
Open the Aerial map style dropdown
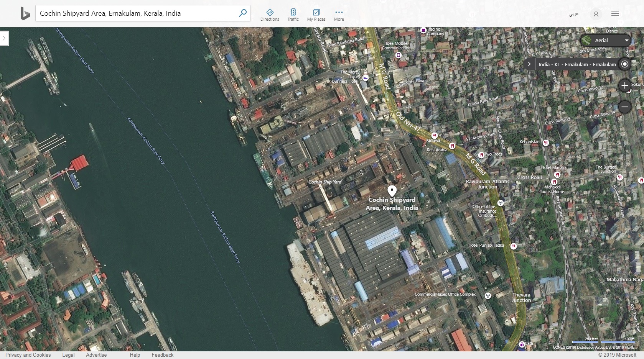[x=606, y=40]
